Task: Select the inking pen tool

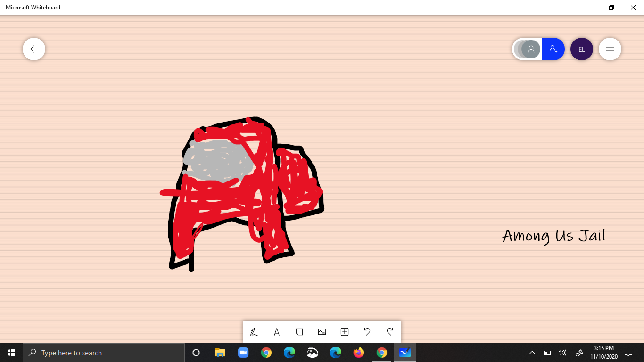Action: point(254,332)
